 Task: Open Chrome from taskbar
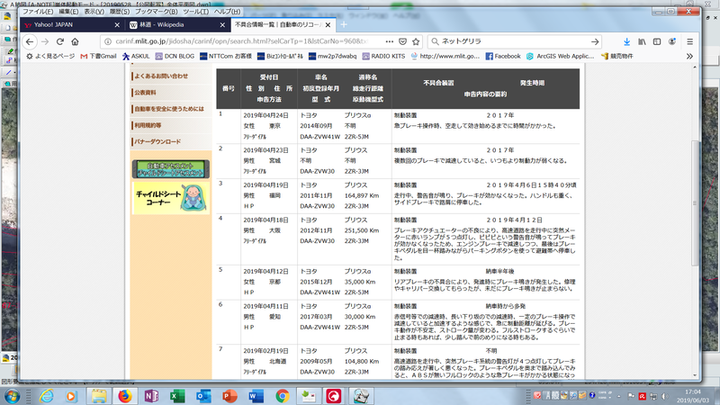point(282,396)
